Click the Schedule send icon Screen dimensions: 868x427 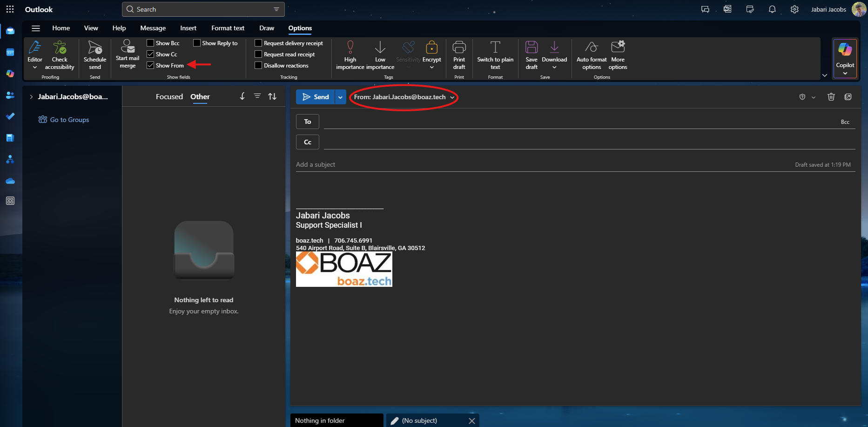(x=95, y=48)
